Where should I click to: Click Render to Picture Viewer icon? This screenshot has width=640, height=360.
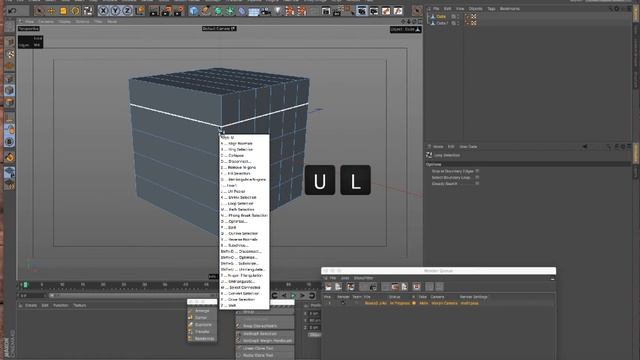tap(167, 11)
